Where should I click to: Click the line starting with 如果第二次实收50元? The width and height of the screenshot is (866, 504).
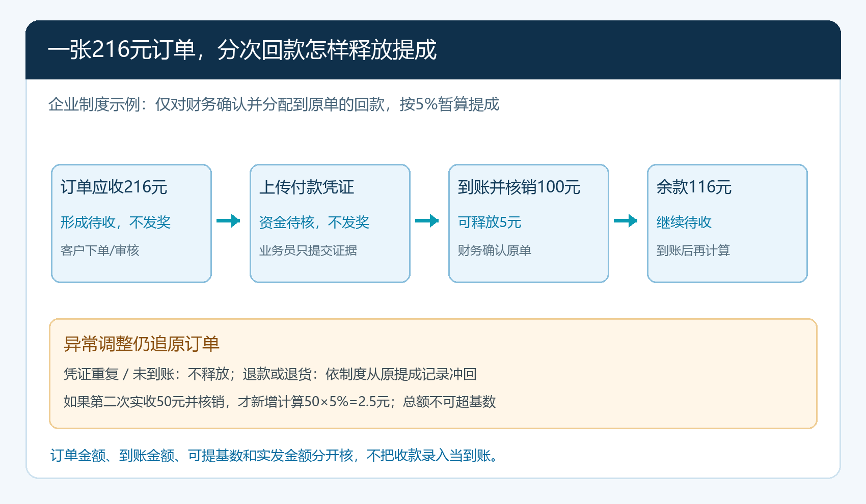pyautogui.click(x=280, y=402)
